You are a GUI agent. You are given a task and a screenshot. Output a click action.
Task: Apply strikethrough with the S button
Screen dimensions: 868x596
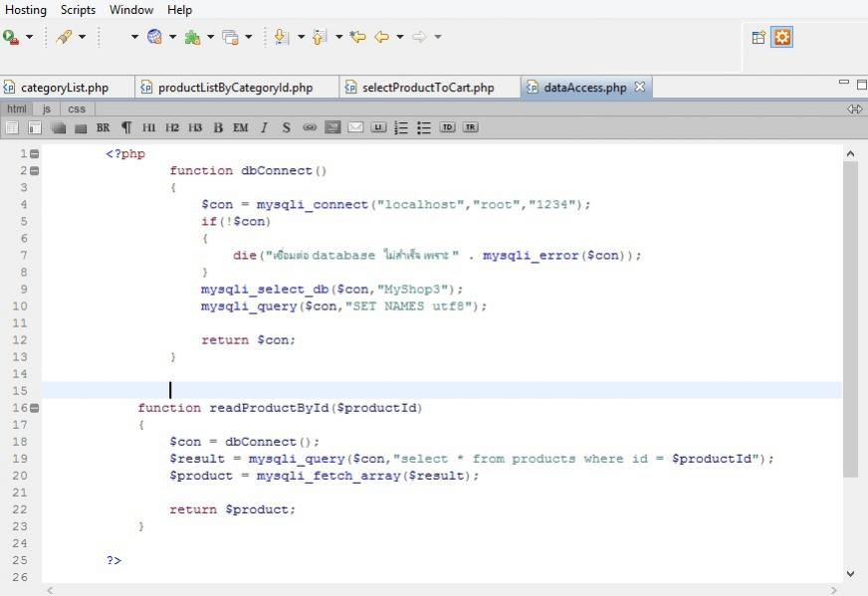[287, 127]
